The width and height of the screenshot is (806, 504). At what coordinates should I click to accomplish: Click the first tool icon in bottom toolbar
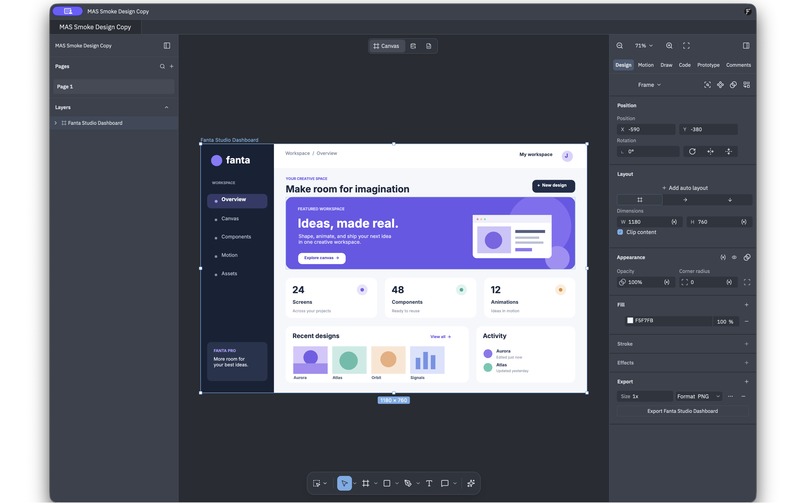[317, 483]
